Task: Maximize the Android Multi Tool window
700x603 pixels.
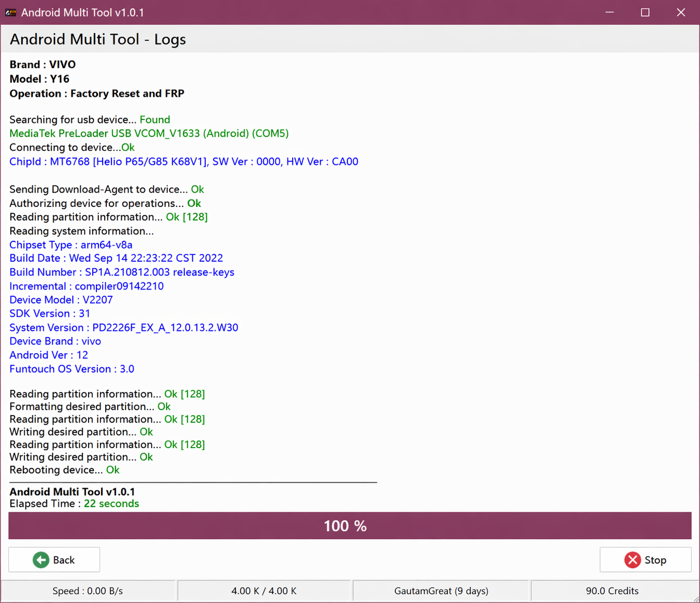Action: [645, 12]
